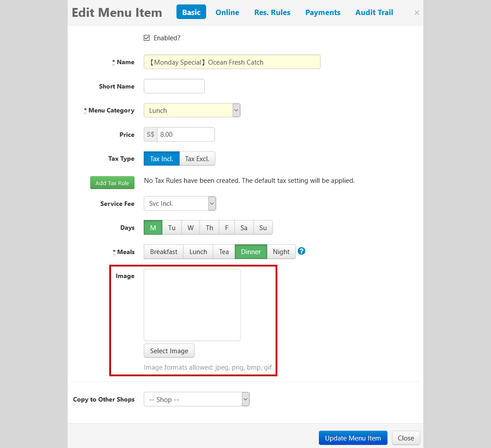
Task: Toggle Sunday in Days
Action: 263,228
